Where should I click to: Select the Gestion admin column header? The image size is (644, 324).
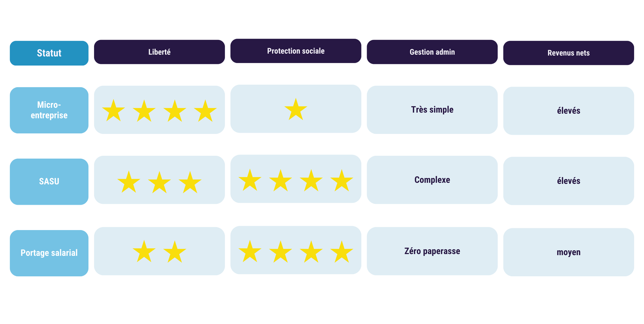(x=432, y=52)
